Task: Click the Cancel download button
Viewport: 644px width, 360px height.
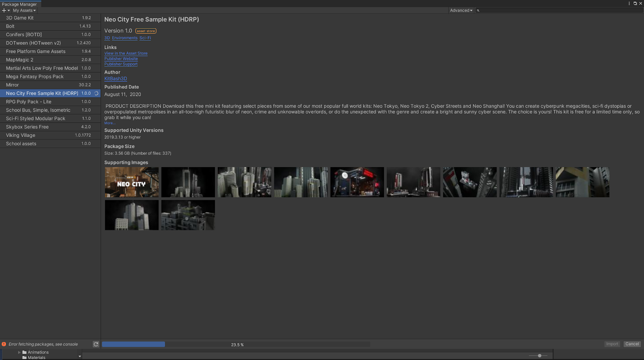Action: pos(632,344)
